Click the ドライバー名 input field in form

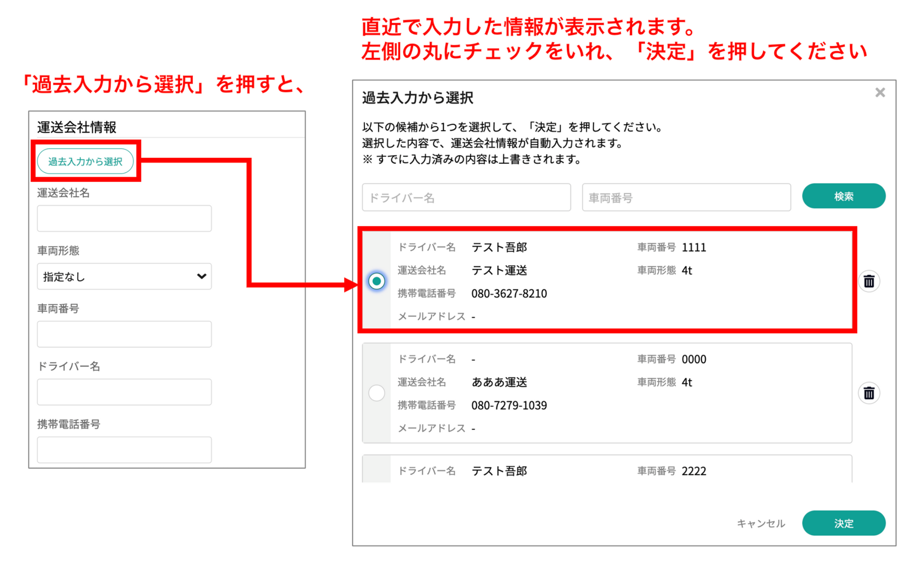point(124,392)
